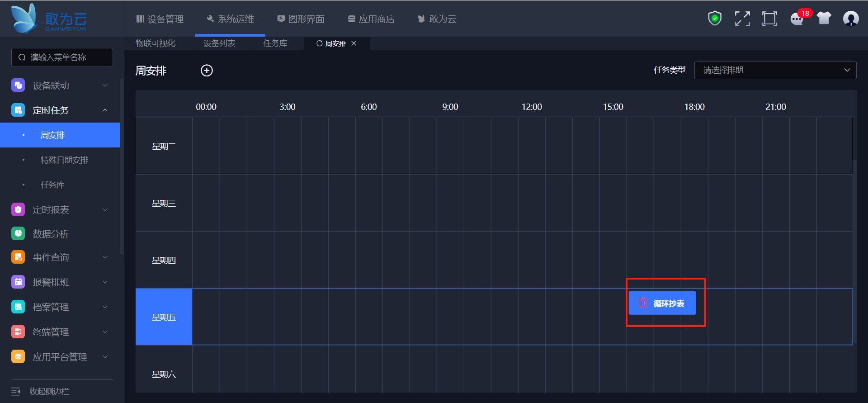868x403 pixels.
Task: Expand the 定时报表 menu chevron
Action: 105,209
